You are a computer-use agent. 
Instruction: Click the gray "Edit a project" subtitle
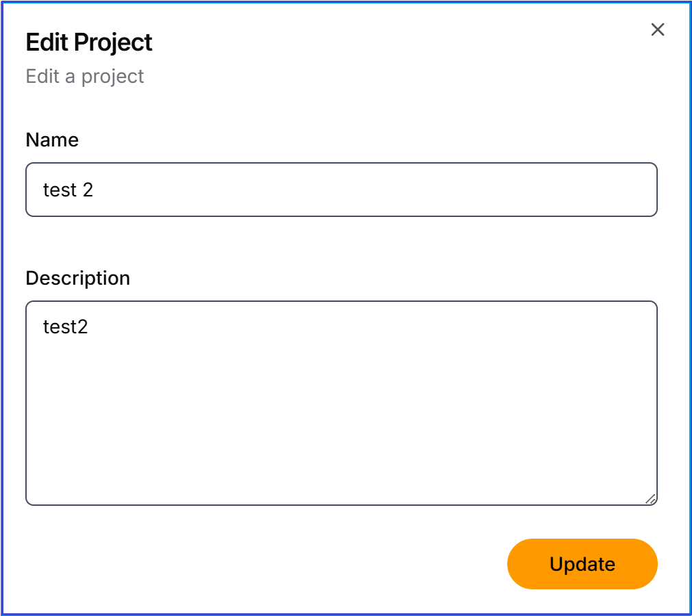tap(85, 76)
